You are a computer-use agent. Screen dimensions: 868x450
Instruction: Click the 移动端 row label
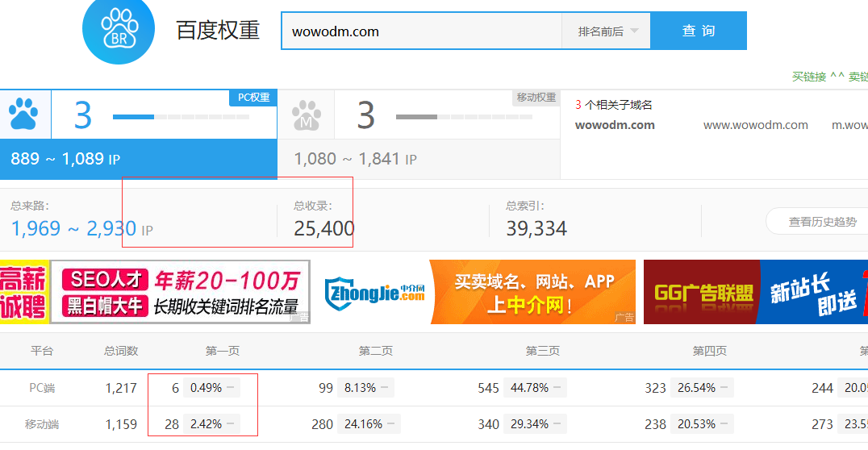pos(41,424)
